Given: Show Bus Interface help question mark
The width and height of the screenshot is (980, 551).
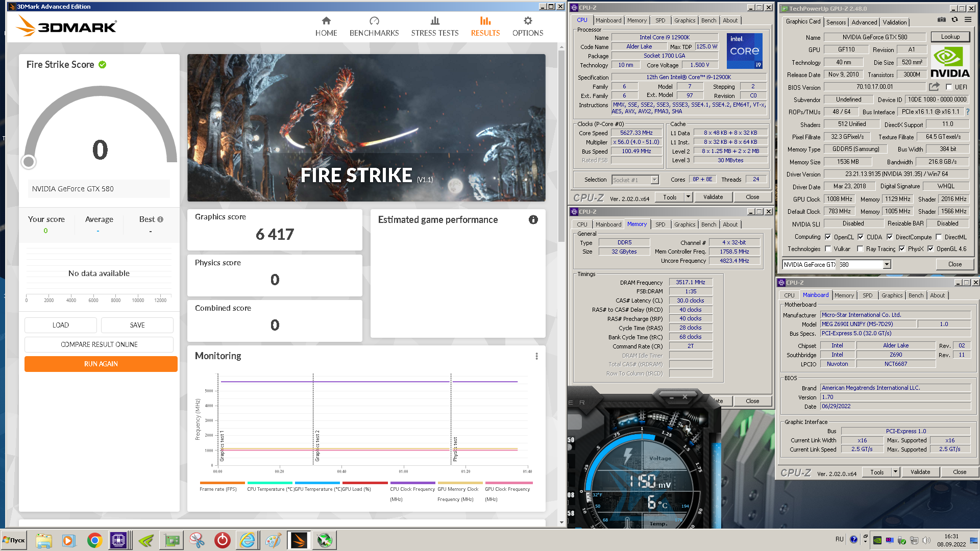Looking at the screenshot, I should click(967, 112).
